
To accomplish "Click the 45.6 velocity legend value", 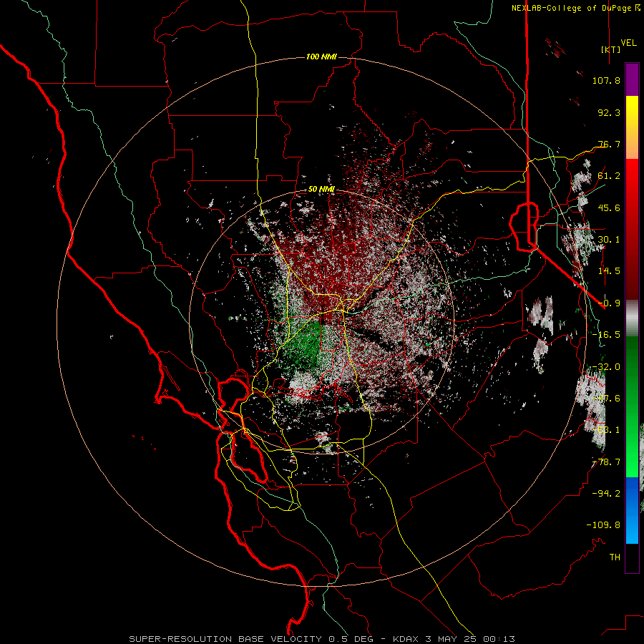I will pyautogui.click(x=609, y=208).
